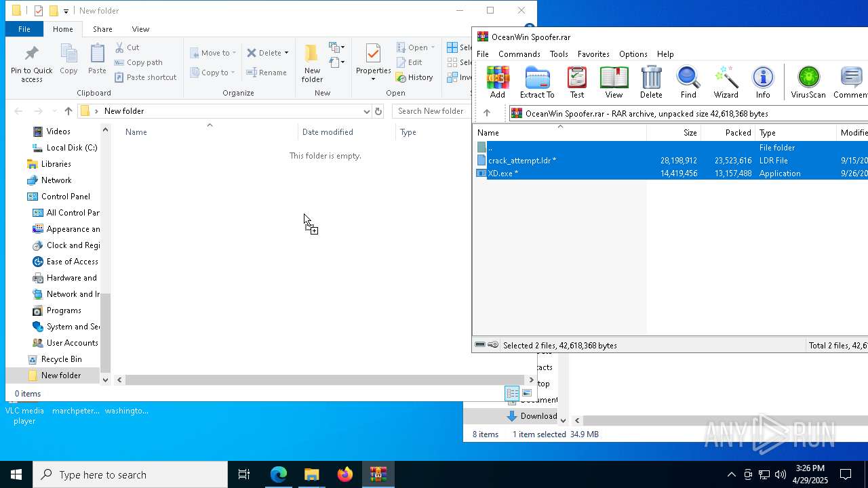The image size is (868, 488).
Task: Open WinRAR Tools menu
Action: 559,54
